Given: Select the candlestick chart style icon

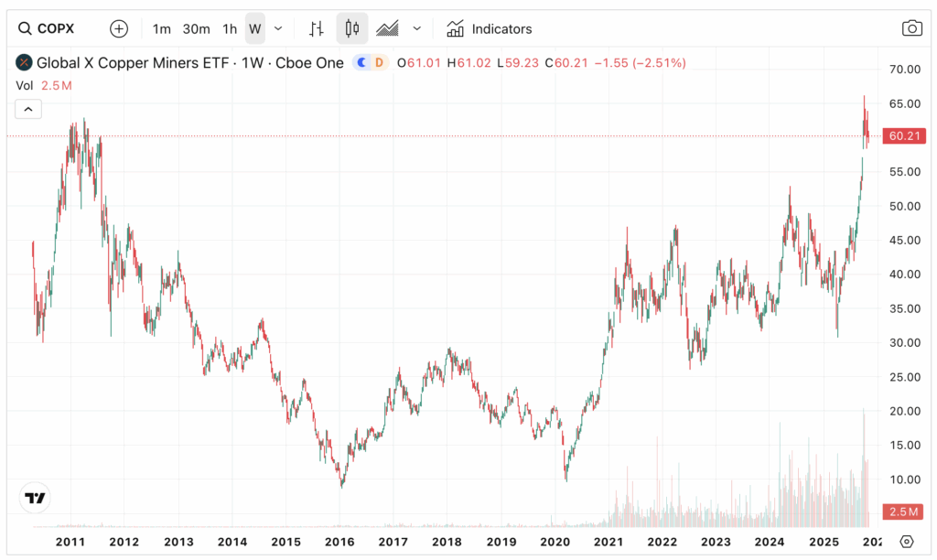Looking at the screenshot, I should [x=352, y=28].
